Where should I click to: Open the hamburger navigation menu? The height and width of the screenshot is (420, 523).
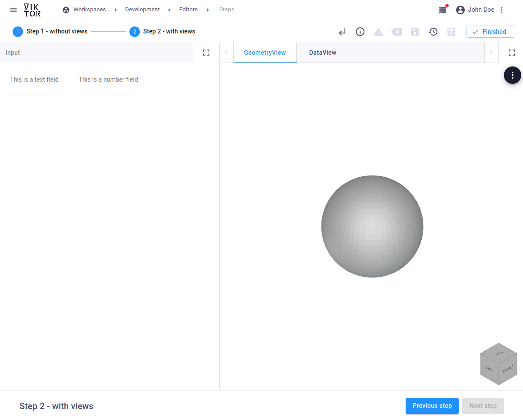pyautogui.click(x=13, y=10)
